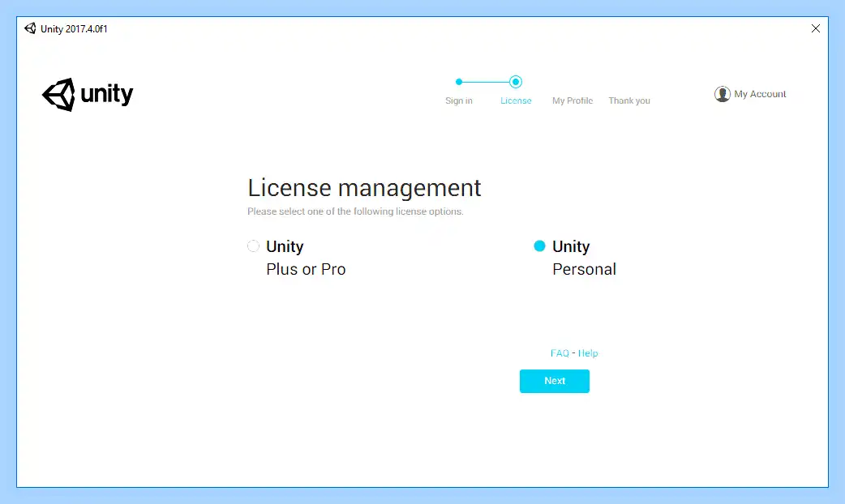Click the small Unity icon in title bar
845x504 pixels.
pyautogui.click(x=30, y=28)
